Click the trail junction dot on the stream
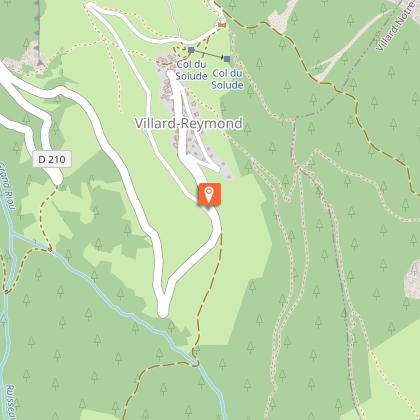 click(x=50, y=249)
